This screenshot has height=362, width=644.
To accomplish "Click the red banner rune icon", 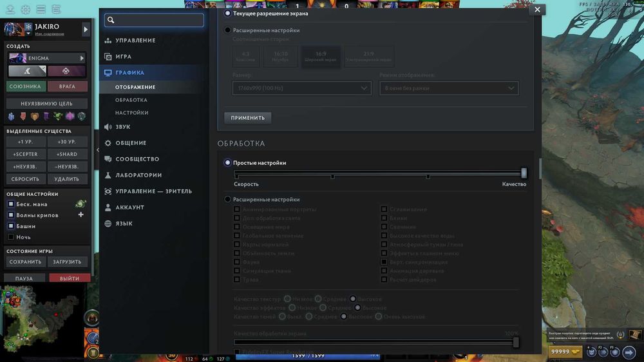I will [23, 117].
